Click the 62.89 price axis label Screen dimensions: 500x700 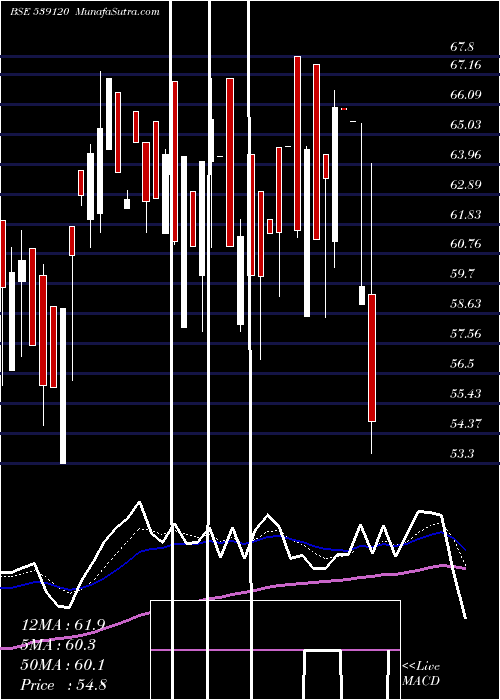coord(466,184)
